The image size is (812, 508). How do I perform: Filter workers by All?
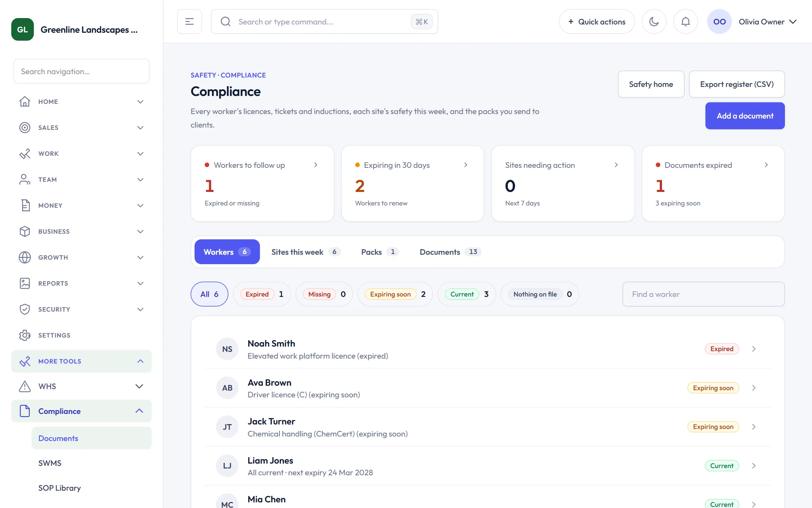(x=209, y=294)
